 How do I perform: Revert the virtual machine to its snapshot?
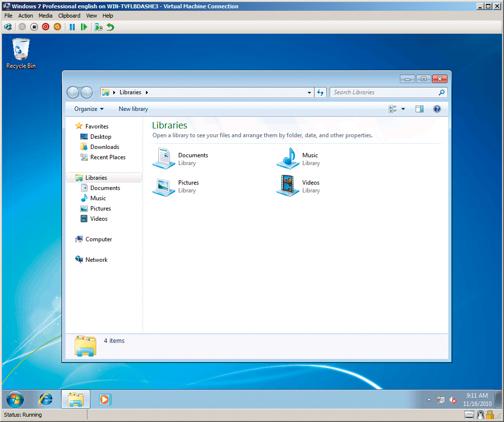click(x=110, y=27)
